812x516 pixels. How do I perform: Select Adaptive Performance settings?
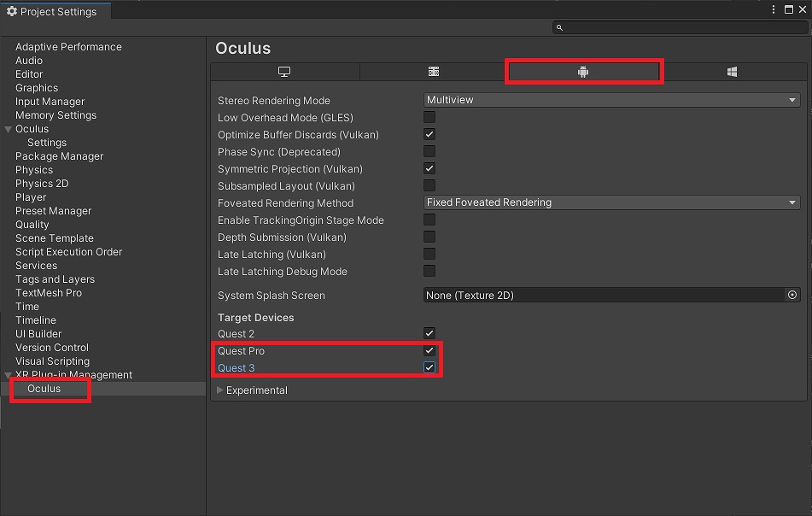(68, 47)
